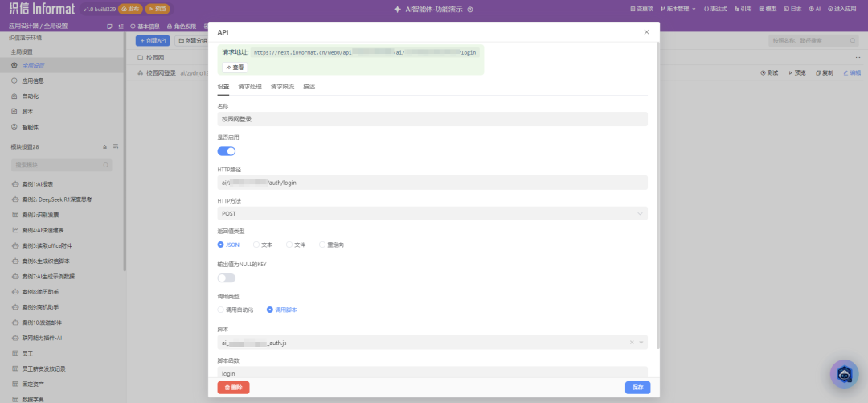Open 表达式 in the top bar
Screen dimensions: 868x403
pyautogui.click(x=715, y=10)
